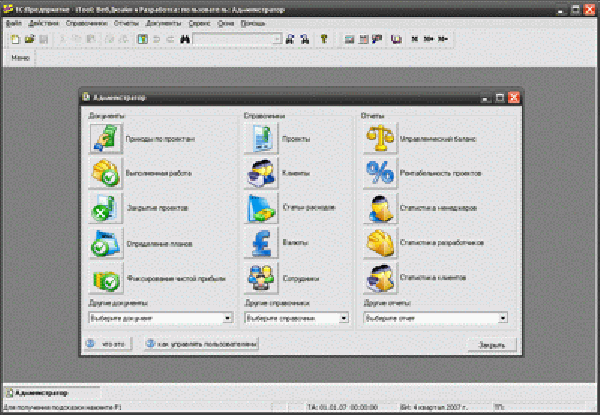Open the Помощь menu

[253, 23]
